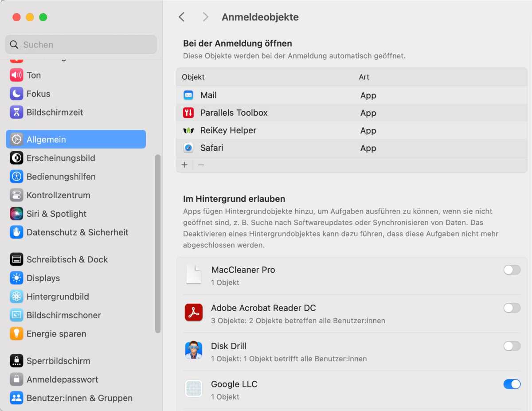Click the Parallels Toolbox red icon

(188, 113)
